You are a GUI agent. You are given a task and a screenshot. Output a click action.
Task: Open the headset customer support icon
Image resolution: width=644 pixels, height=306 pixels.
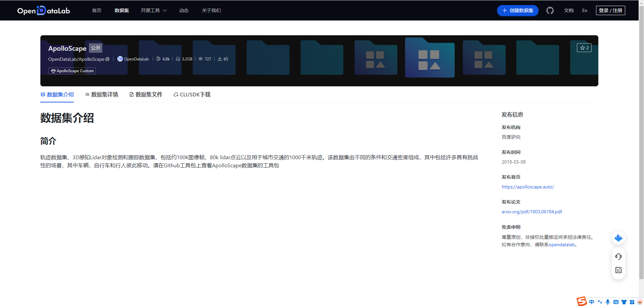[618, 257]
